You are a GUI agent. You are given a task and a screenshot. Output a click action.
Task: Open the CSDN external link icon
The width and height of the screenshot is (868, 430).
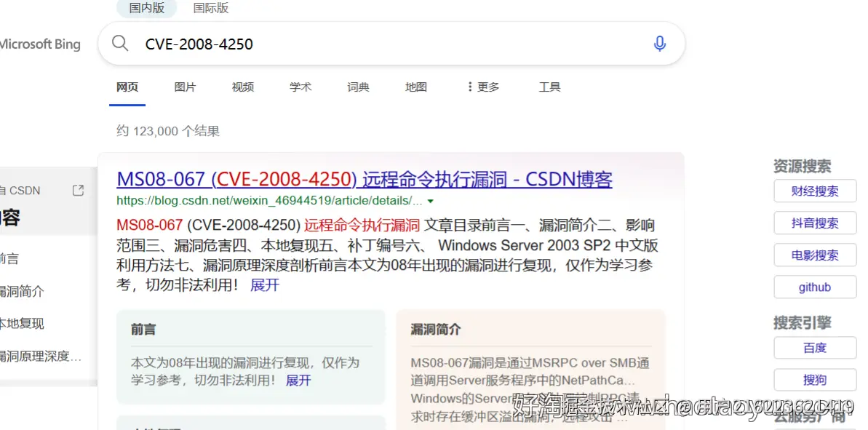point(78,191)
